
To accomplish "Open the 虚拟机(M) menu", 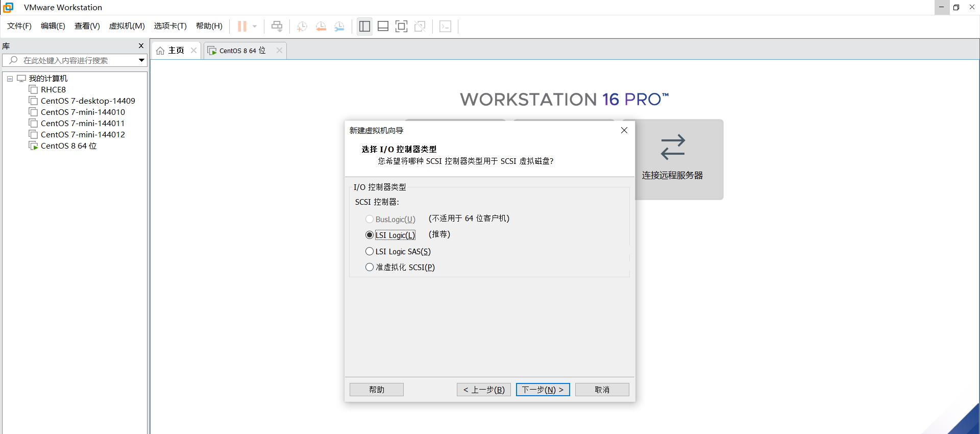I will (127, 26).
